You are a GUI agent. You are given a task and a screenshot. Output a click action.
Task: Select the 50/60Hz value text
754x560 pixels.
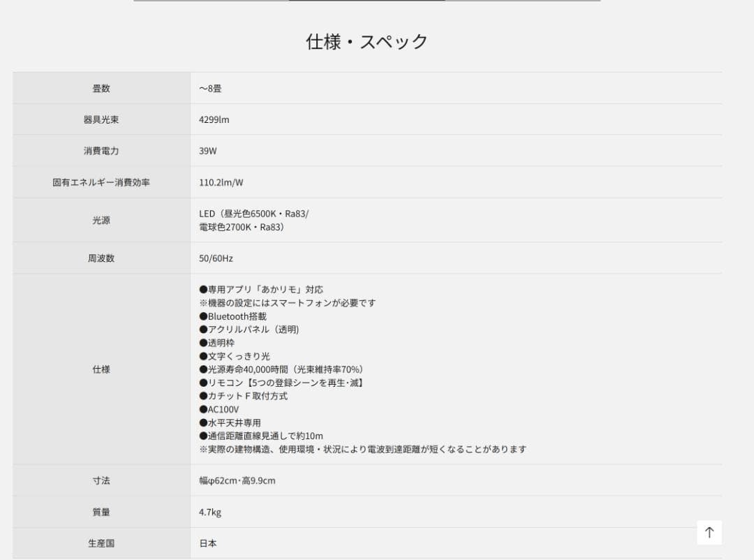pyautogui.click(x=217, y=258)
